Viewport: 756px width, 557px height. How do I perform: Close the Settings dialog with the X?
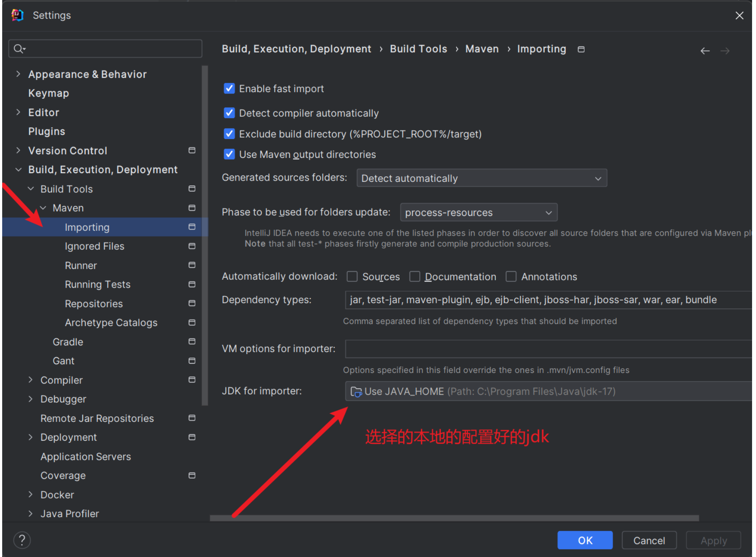click(739, 16)
